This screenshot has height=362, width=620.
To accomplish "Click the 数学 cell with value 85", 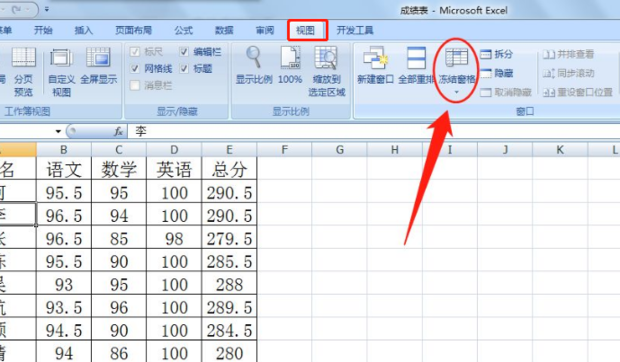I will click(x=119, y=238).
